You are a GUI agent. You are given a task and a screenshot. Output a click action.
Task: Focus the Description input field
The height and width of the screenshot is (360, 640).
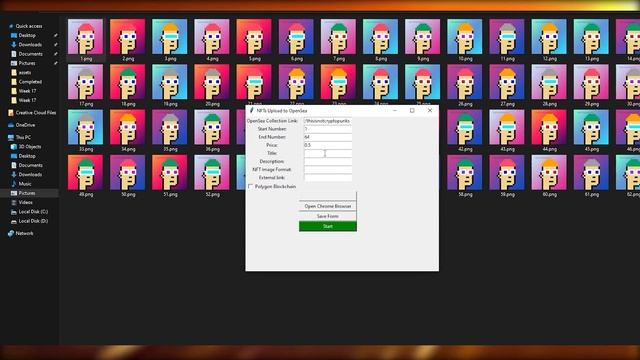328,162
